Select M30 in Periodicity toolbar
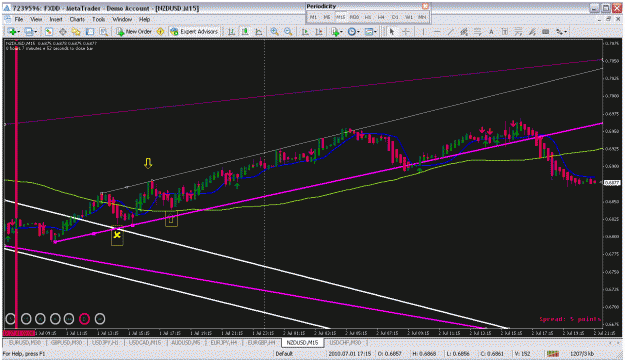Viewport: 625px width, 360px height. pos(354,17)
